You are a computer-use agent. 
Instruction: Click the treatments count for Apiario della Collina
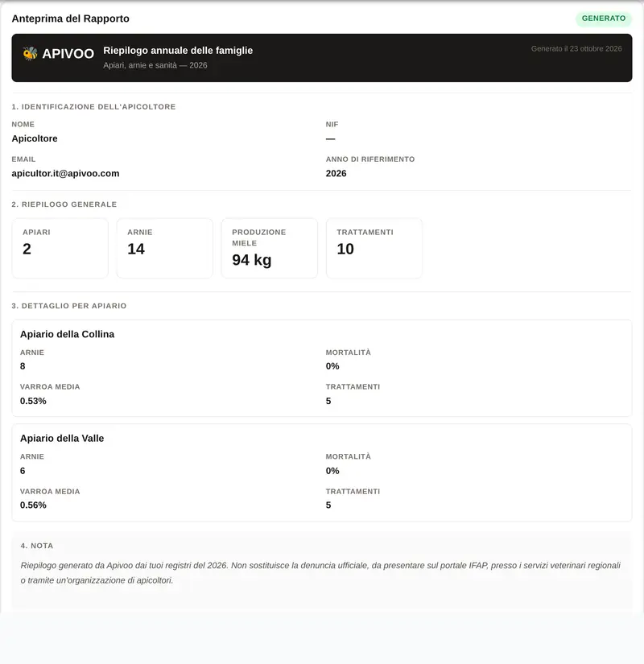(x=328, y=401)
